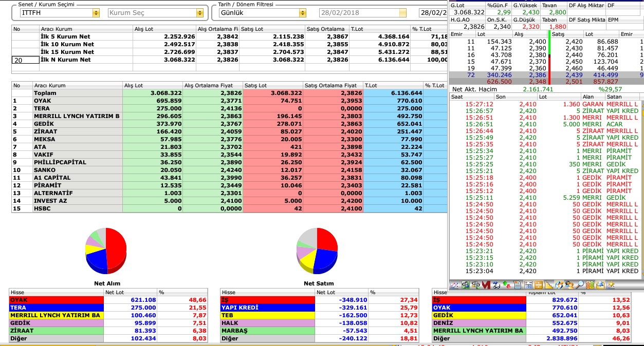Open the bell alarm icon
Viewport: 644px width, 346px height.
(600, 285)
